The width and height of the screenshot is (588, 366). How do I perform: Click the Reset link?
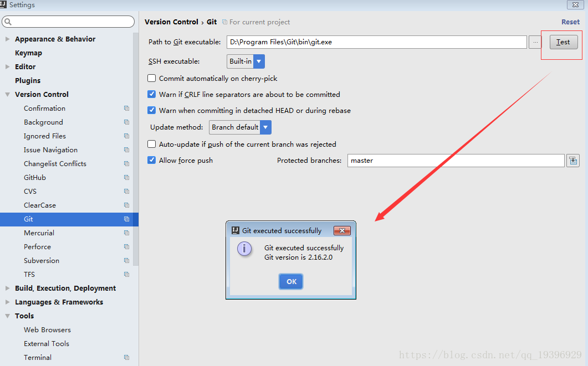(x=570, y=22)
